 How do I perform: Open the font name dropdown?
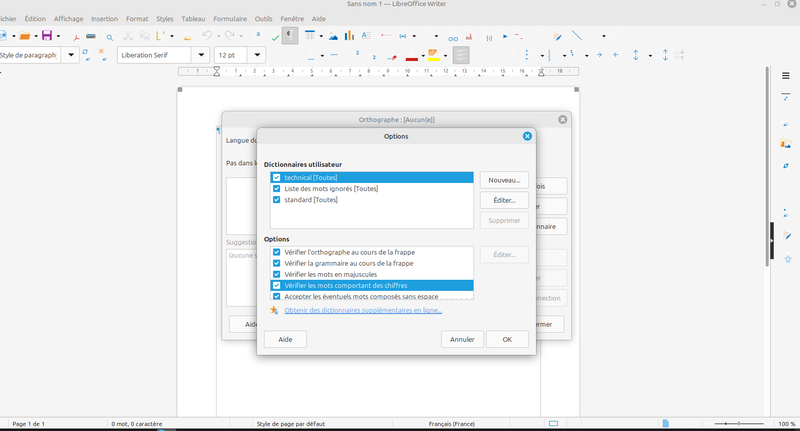200,55
